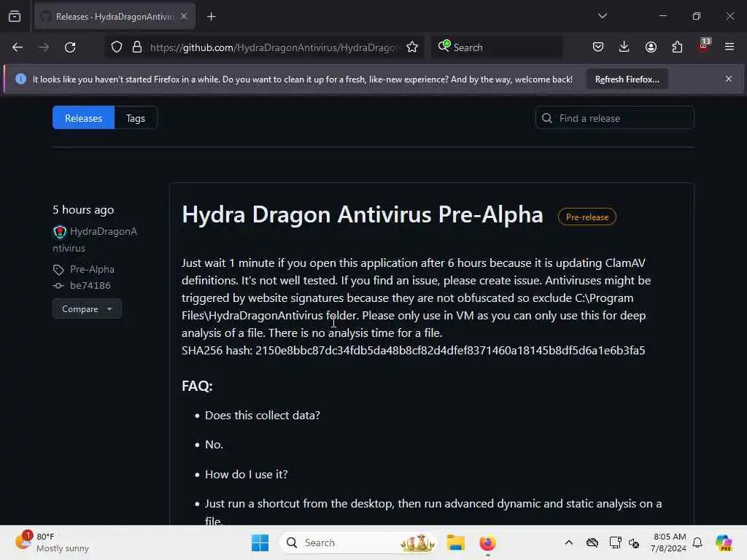Click the OneDrive cloud tray icon
The image size is (747, 560).
[592, 542]
